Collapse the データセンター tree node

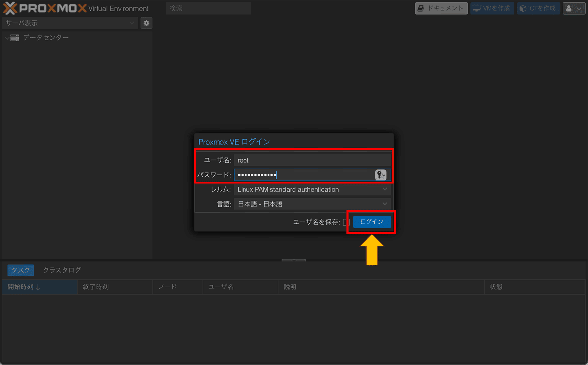point(6,38)
